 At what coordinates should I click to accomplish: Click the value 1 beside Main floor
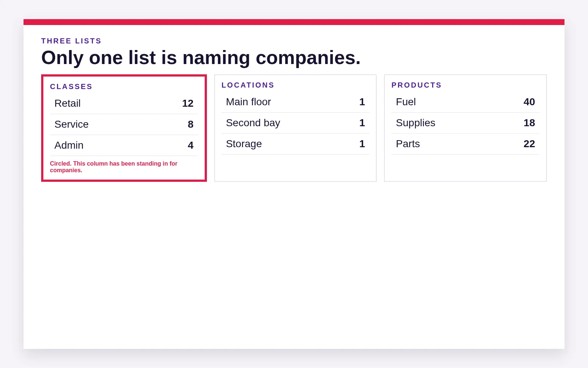tap(362, 102)
